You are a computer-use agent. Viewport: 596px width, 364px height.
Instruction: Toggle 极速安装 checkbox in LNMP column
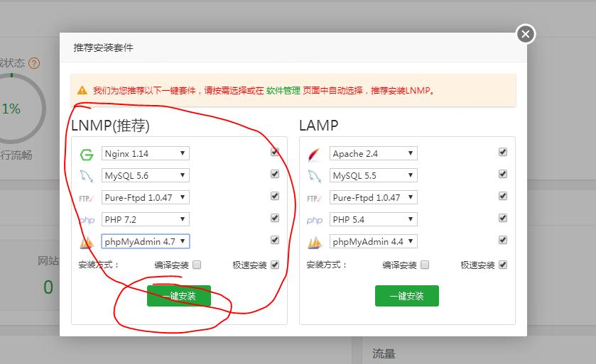click(x=275, y=265)
